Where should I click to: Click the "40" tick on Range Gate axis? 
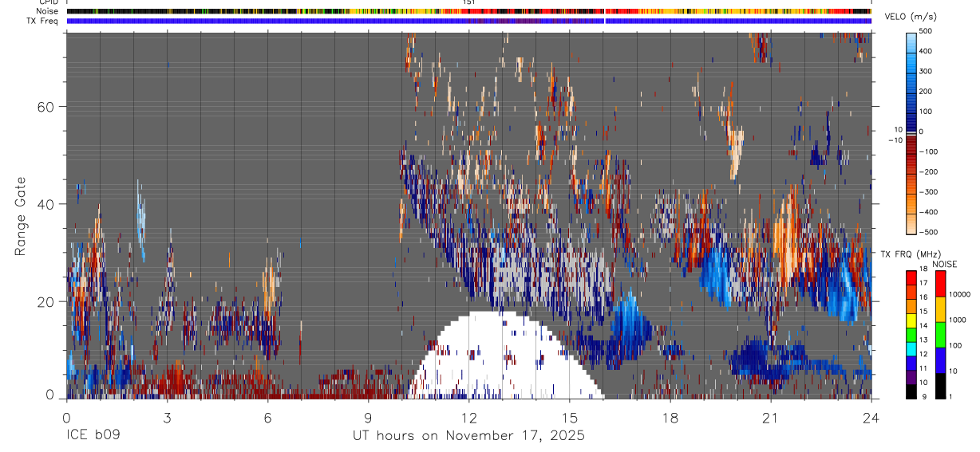[45, 204]
